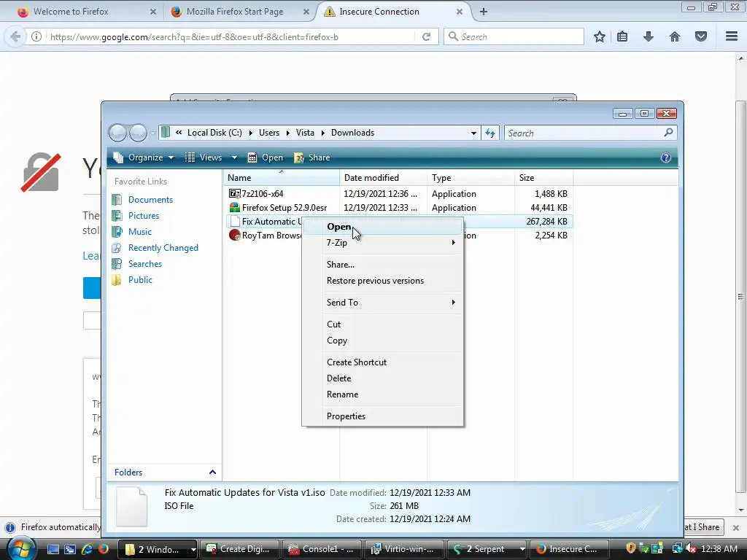Reload the current Firefox page
Screen dimensions: 747x560
426,36
